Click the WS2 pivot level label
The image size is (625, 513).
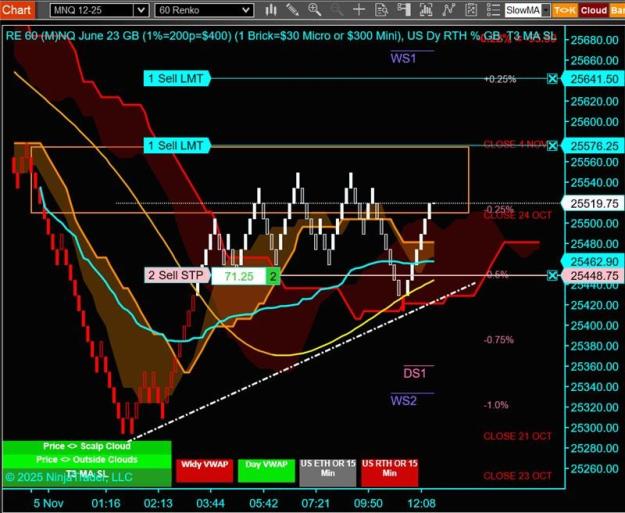pos(403,401)
